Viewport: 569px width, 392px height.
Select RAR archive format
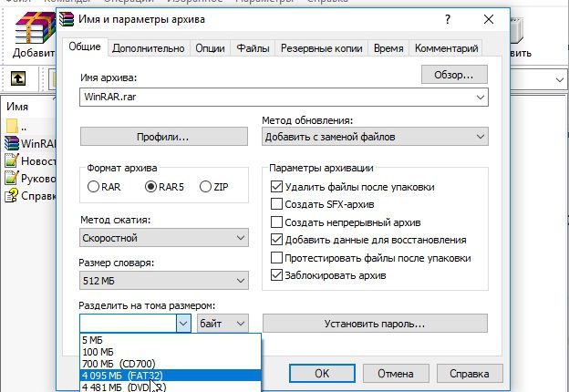point(94,187)
